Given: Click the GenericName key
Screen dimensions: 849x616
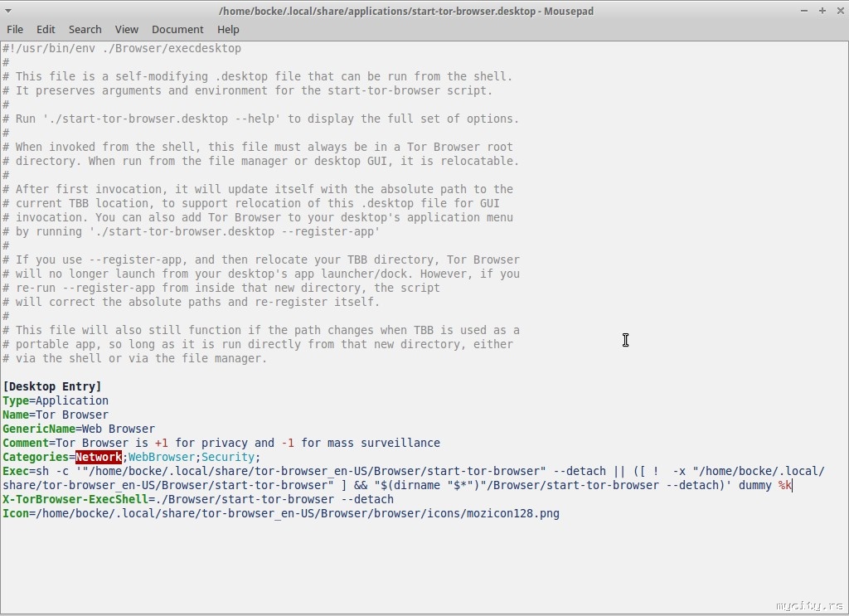Looking at the screenshot, I should pyautogui.click(x=39, y=429).
